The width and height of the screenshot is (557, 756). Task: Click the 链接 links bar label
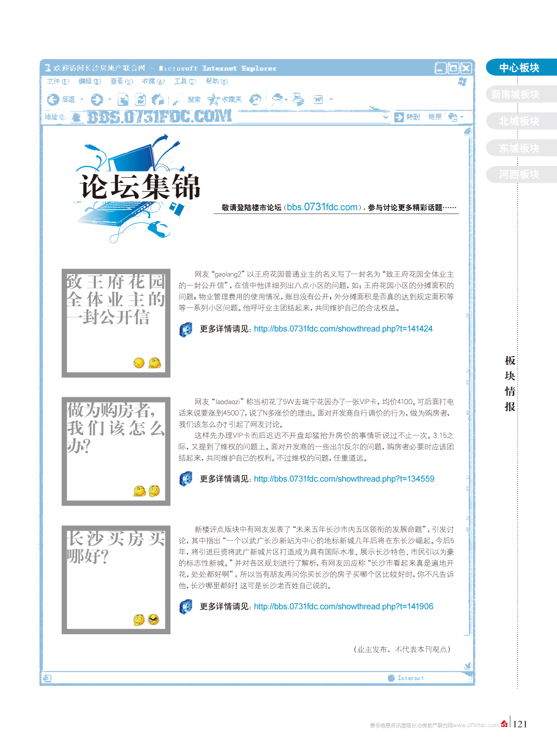tap(435, 117)
